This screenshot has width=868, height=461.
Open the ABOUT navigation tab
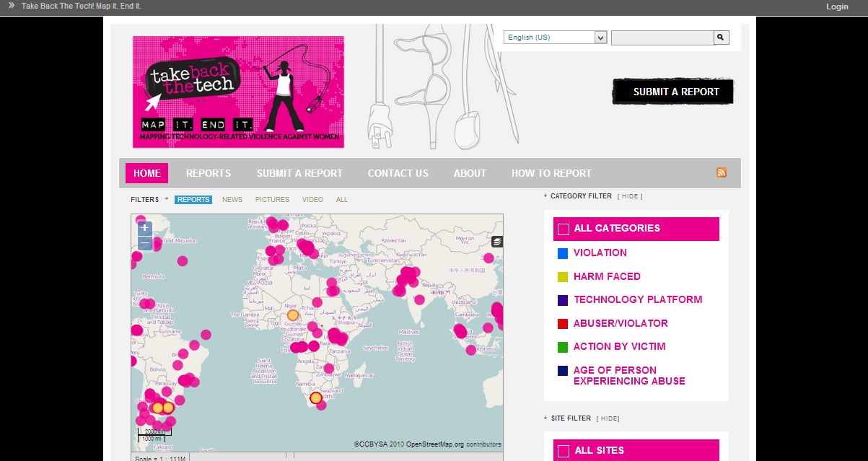coord(470,173)
